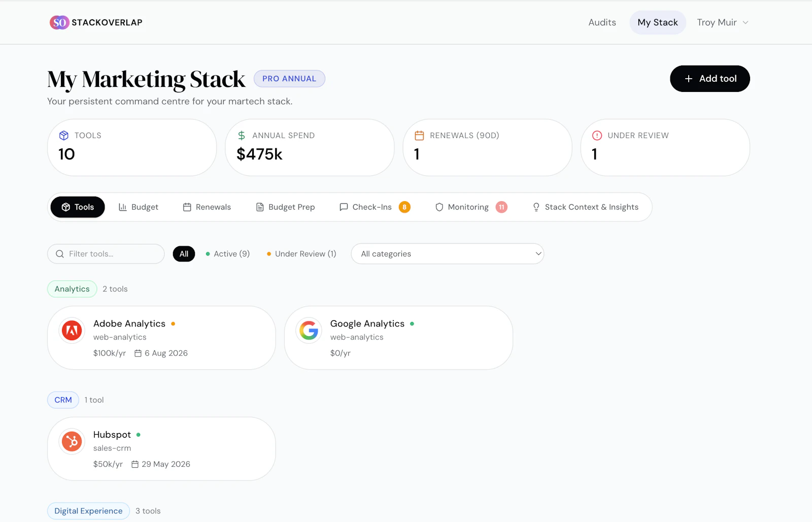Click the Under Review alert icon
The height and width of the screenshot is (522, 812).
click(597, 136)
